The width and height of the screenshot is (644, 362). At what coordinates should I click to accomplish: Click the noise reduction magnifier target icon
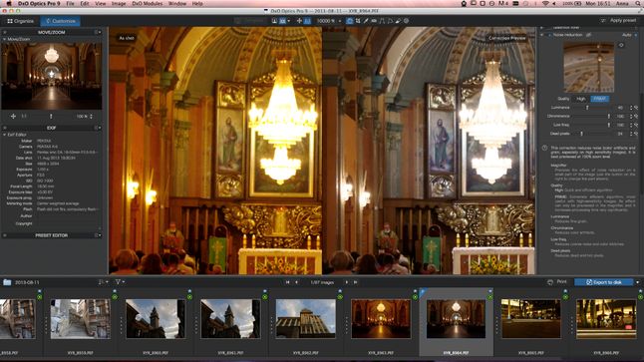621,45
